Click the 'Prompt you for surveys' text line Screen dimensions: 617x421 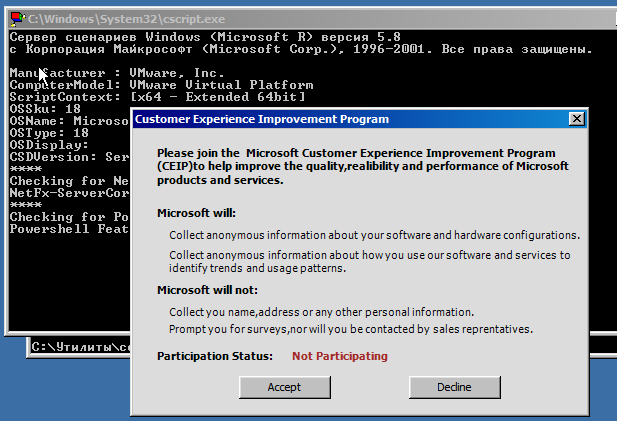pyautogui.click(x=351, y=329)
